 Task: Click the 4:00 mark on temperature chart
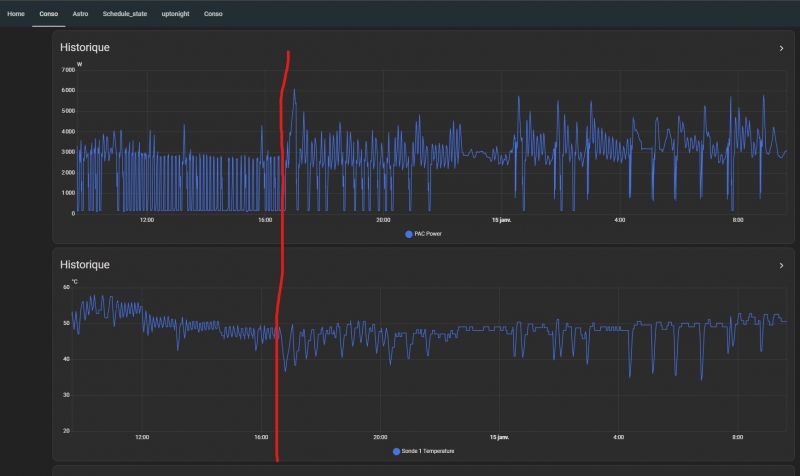(x=619, y=437)
